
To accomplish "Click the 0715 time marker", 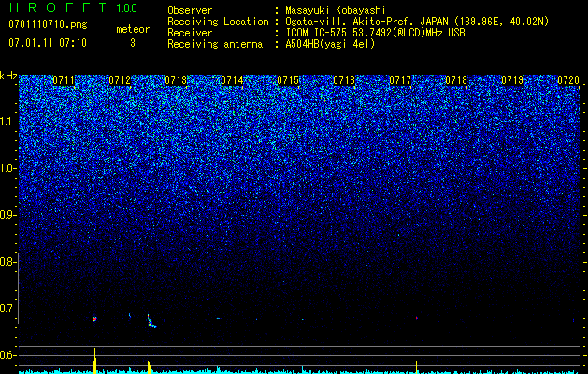I will click(288, 80).
